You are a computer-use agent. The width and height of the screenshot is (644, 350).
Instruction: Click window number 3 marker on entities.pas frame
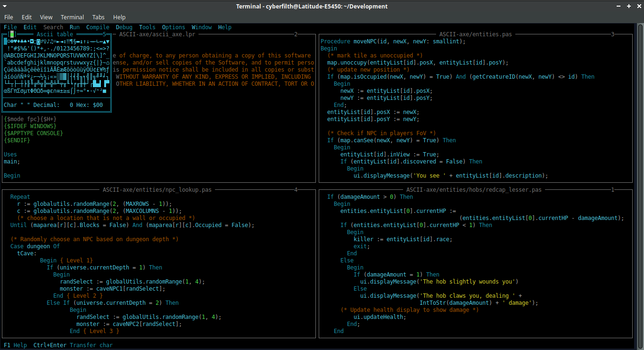click(612, 34)
